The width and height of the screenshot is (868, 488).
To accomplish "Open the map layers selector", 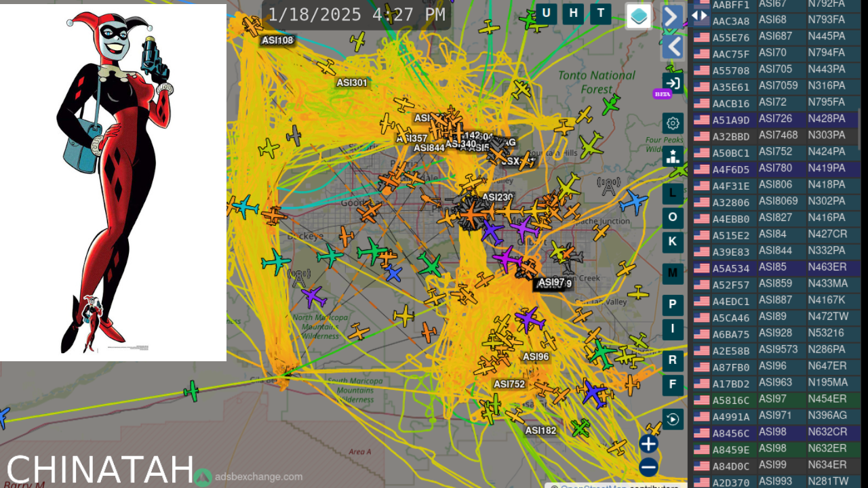I will pyautogui.click(x=639, y=16).
